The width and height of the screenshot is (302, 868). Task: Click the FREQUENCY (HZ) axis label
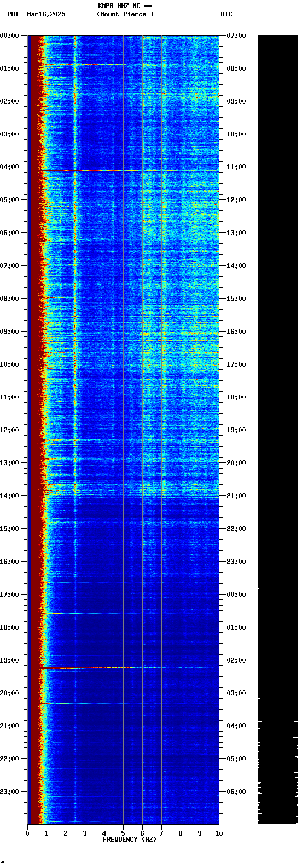130,840
